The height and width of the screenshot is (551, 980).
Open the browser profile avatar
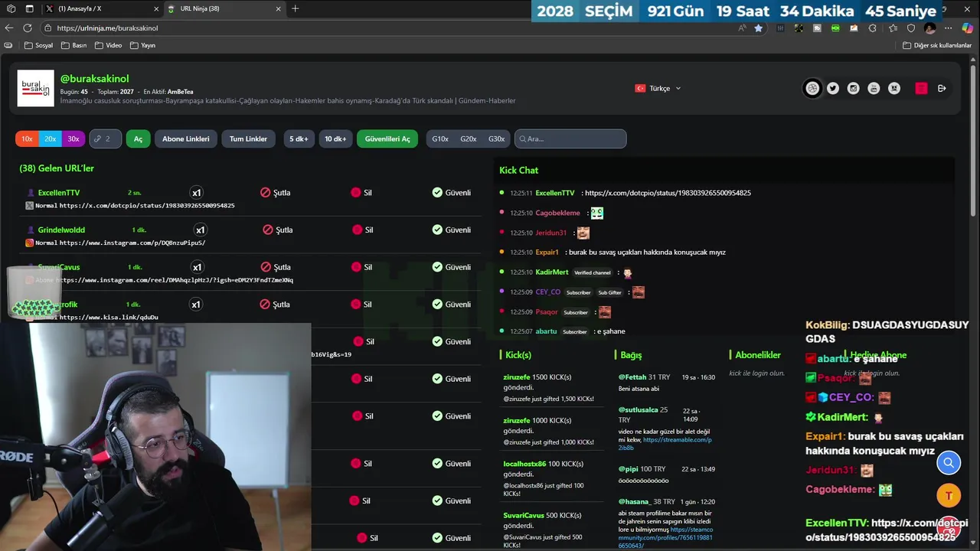tap(930, 28)
